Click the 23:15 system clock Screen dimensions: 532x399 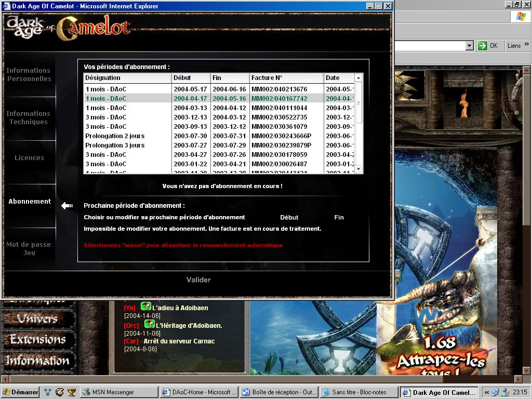tap(520, 392)
